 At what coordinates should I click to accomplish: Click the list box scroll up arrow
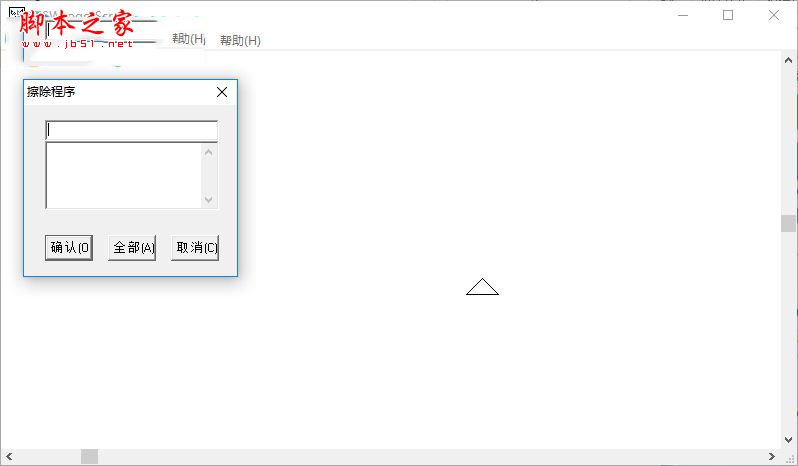(209, 152)
